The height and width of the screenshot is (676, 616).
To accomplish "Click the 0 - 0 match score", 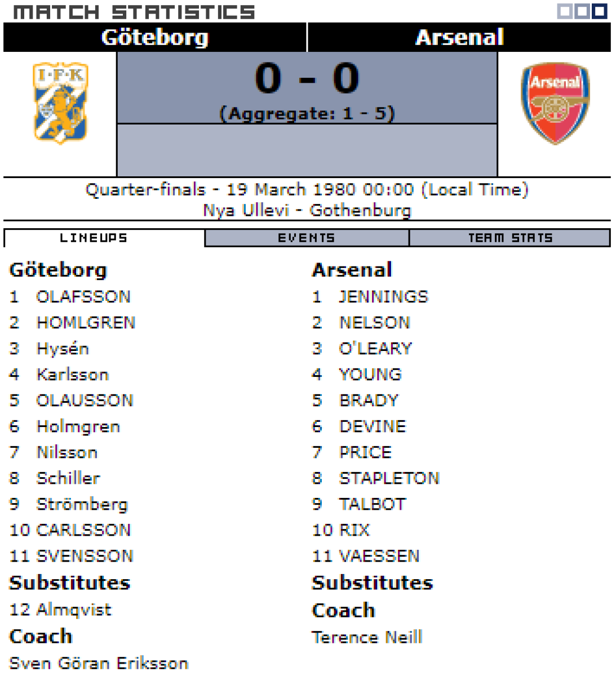I will click(307, 78).
